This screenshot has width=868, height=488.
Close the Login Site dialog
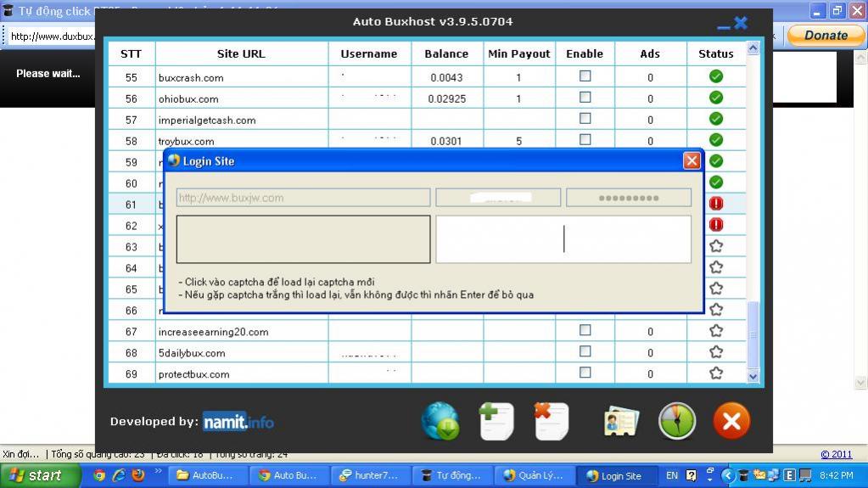[x=692, y=160]
